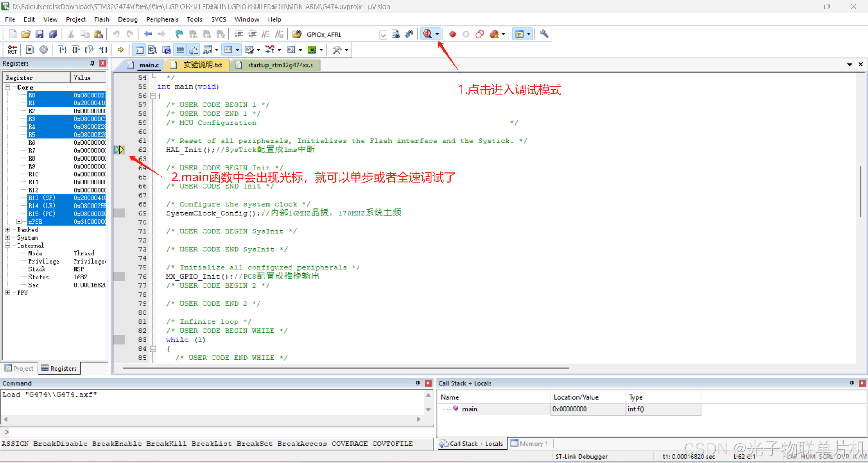Select the Step Into debug icon
Viewport: 868px width, 463px height.
tap(62, 50)
